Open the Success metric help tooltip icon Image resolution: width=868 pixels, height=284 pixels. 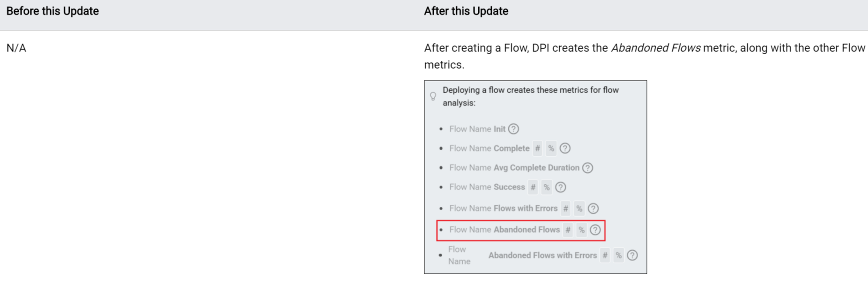tap(560, 187)
